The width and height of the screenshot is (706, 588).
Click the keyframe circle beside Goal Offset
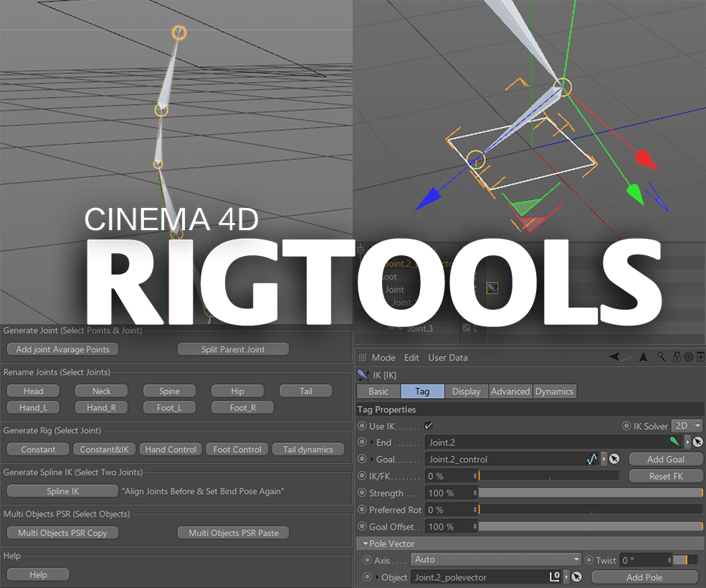[x=361, y=526]
